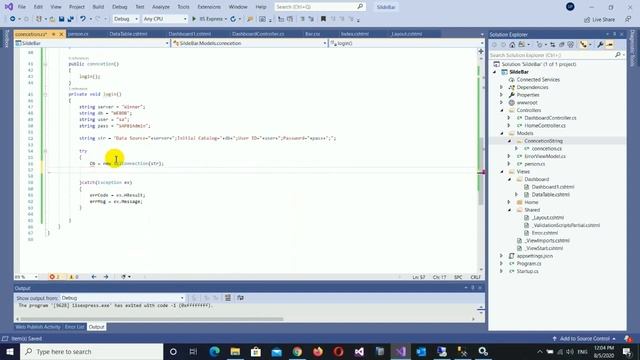Switch to the DashboardController.cs editor tab
This screenshot has height=360, width=640.
point(258,34)
